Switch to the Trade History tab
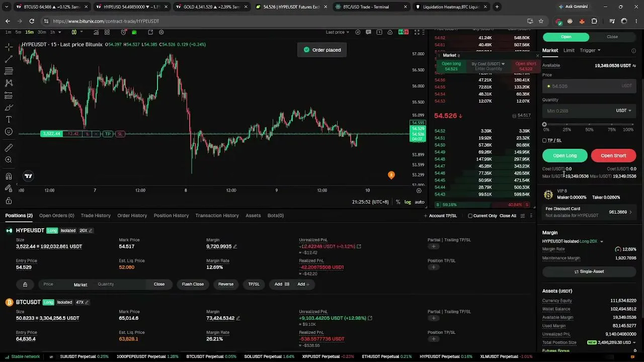This screenshot has width=644, height=362. pyautogui.click(x=96, y=216)
